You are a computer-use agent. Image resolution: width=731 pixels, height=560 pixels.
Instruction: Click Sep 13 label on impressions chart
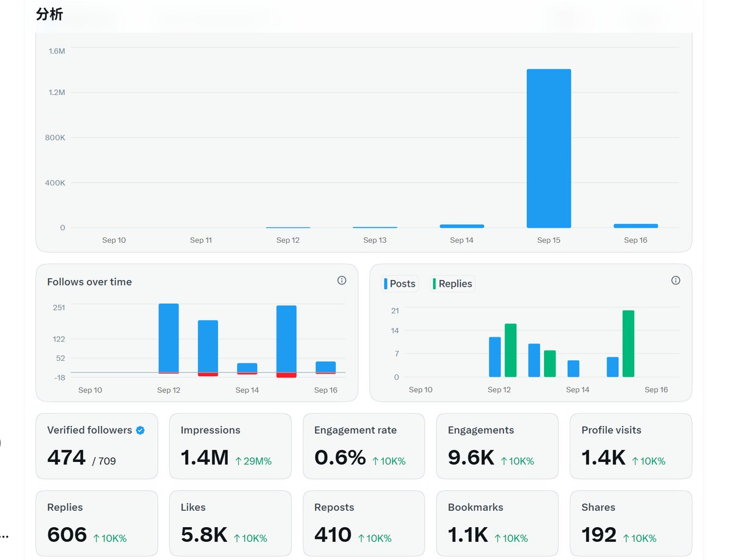coord(375,240)
